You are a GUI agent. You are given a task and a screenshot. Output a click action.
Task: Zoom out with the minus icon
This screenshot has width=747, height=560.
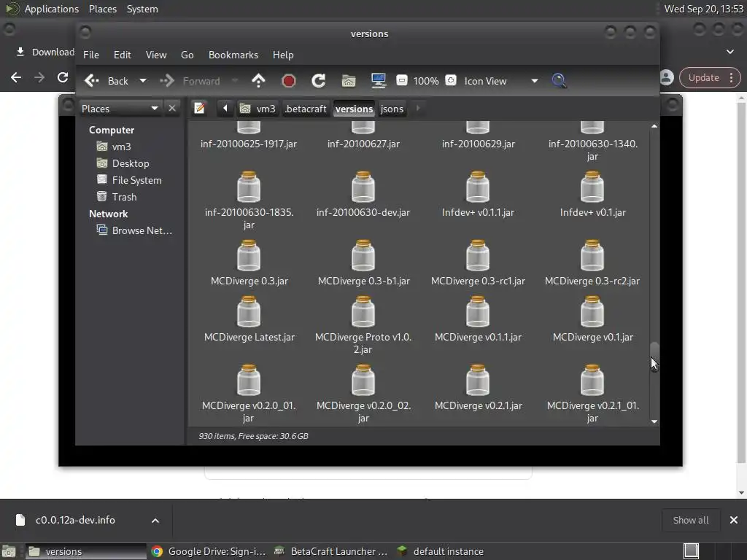click(402, 80)
